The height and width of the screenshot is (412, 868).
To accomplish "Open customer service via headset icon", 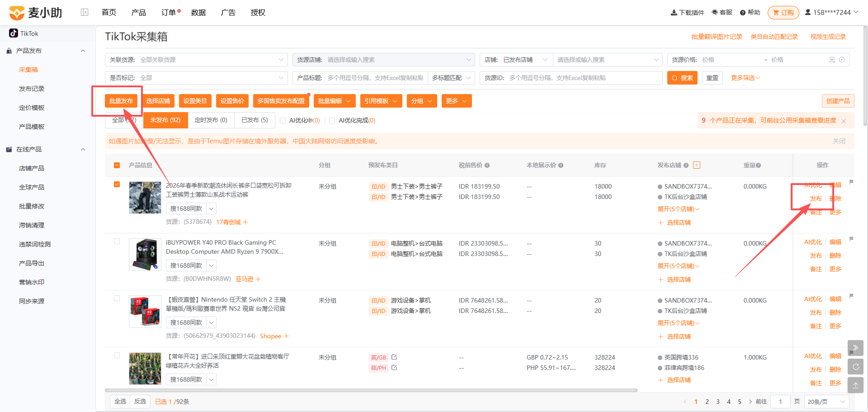I will 715,13.
